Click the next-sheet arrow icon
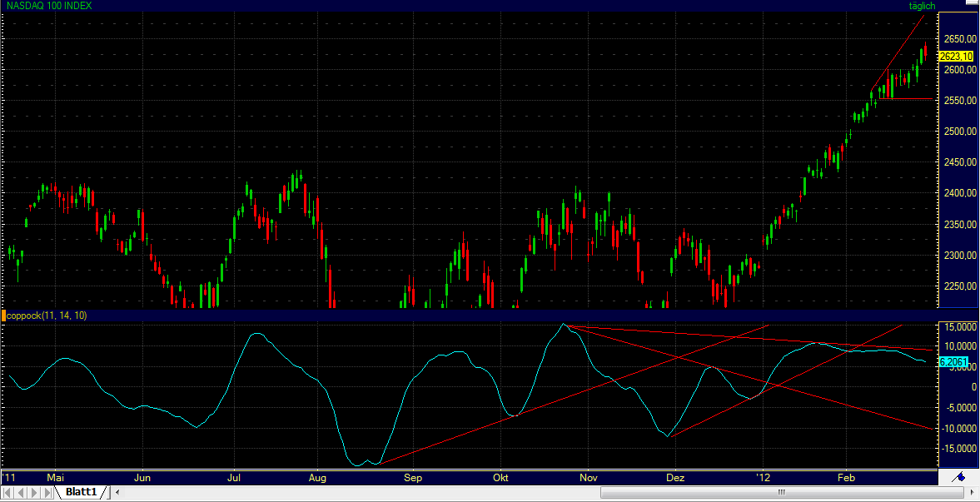The height and width of the screenshot is (502, 980). click(x=34, y=491)
